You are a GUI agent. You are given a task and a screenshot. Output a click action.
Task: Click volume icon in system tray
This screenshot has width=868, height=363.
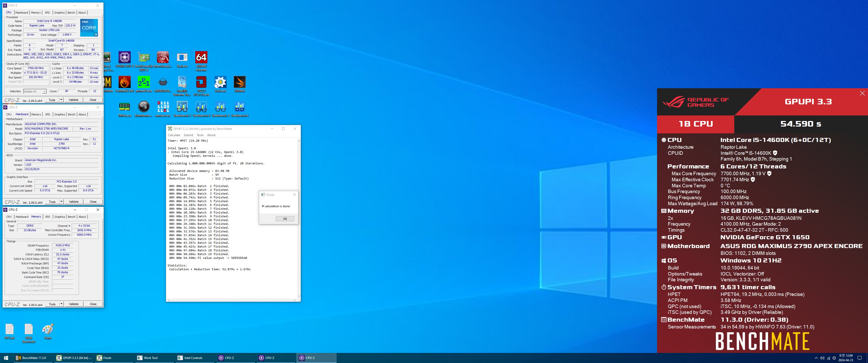822,358
